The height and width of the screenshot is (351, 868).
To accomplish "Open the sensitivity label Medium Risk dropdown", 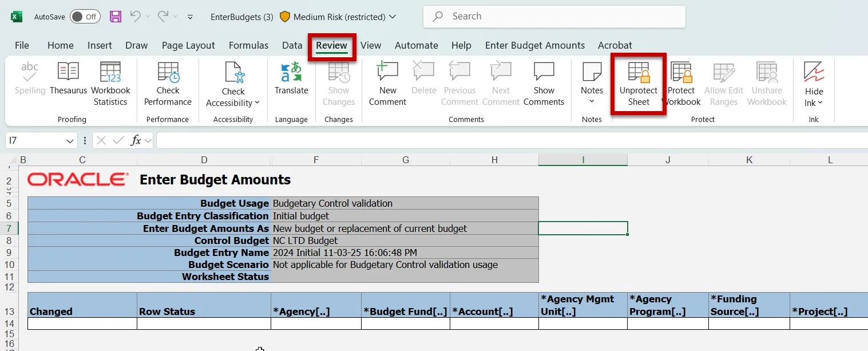I will pos(393,17).
